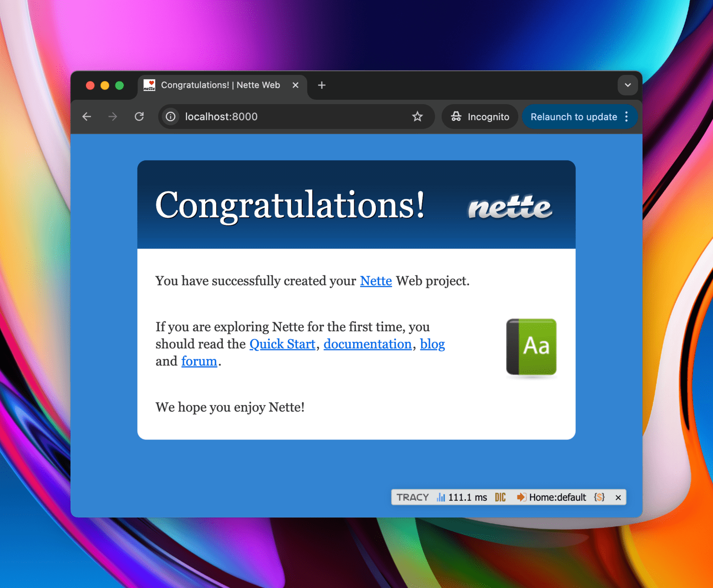The image size is (713, 588).
Task: Open the documentation link
Action: pos(368,344)
